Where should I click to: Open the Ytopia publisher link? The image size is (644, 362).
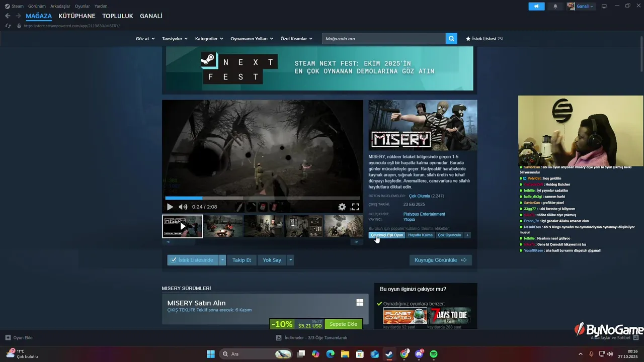[x=409, y=220]
